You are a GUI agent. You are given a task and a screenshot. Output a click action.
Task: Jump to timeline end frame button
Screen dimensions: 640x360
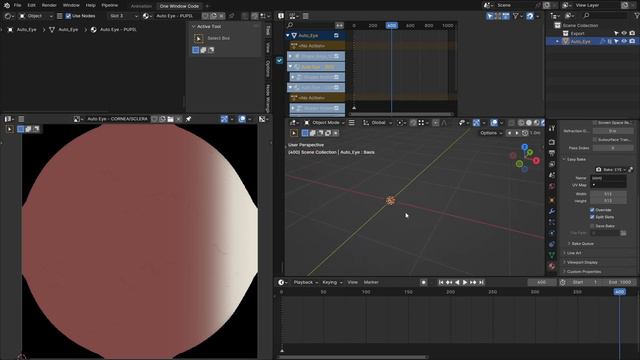point(481,282)
